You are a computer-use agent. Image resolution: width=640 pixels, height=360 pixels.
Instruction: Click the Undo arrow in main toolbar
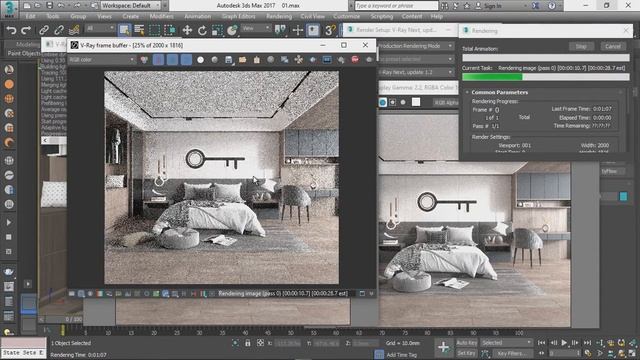(11, 30)
